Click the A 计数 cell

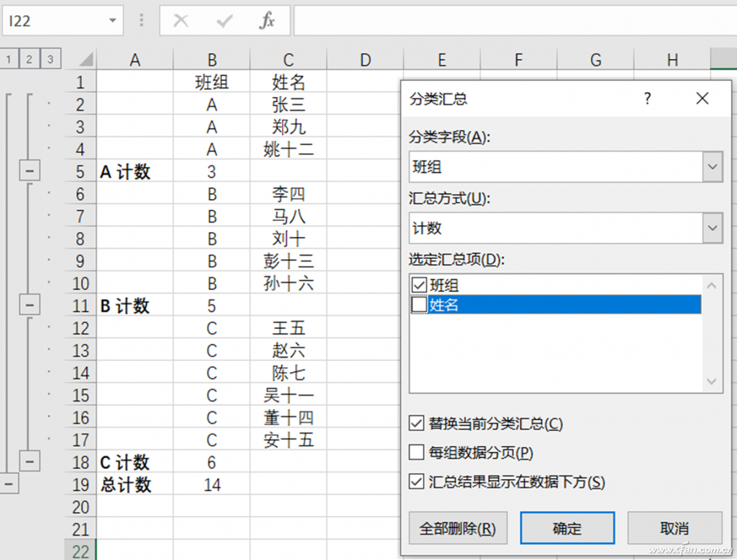135,171
